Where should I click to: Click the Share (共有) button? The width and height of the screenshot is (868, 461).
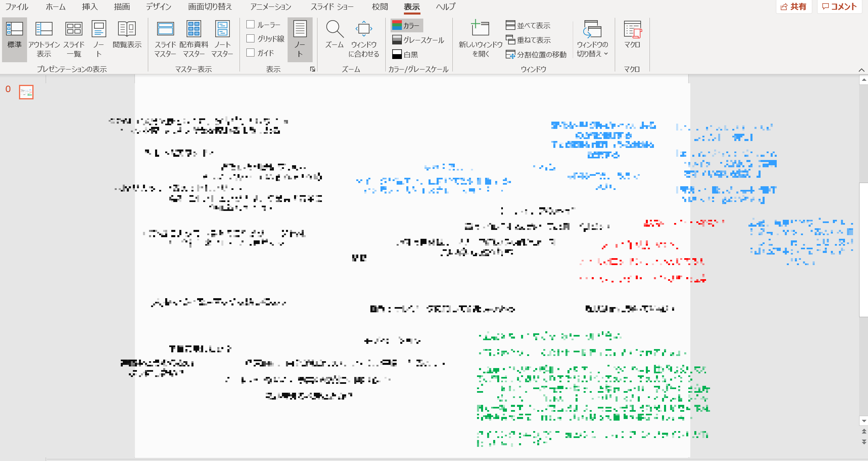pos(794,6)
